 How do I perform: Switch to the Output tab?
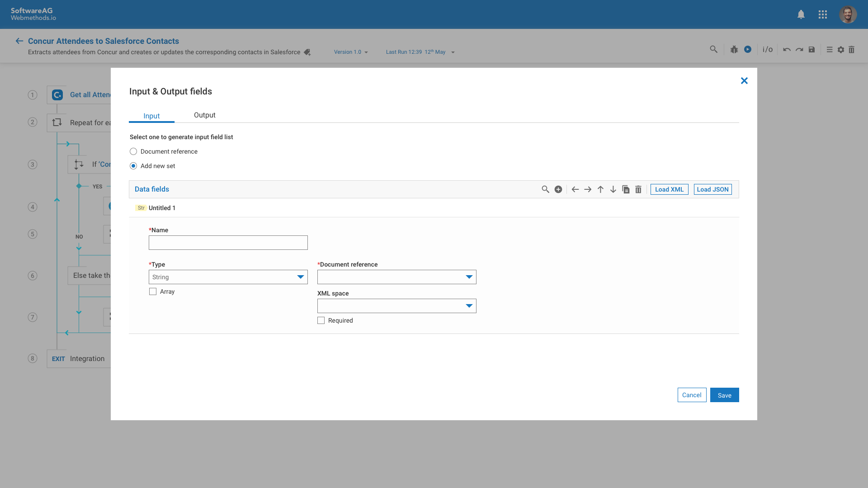(x=205, y=115)
